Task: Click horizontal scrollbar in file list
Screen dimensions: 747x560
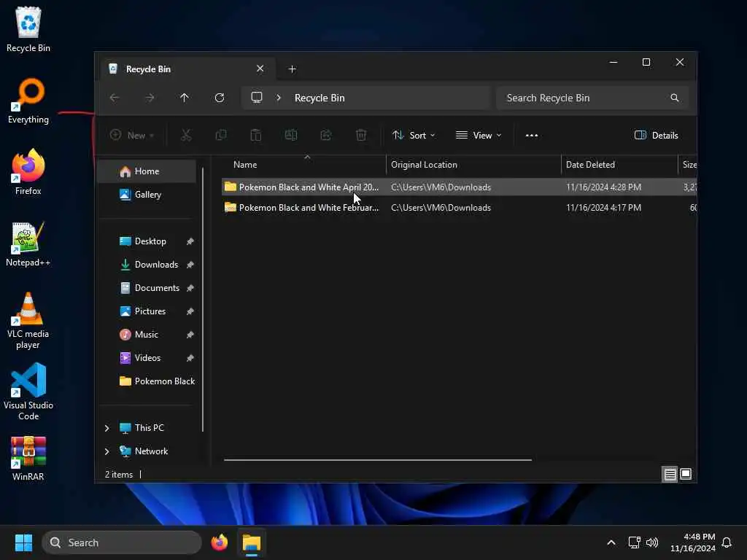Action: (x=377, y=460)
